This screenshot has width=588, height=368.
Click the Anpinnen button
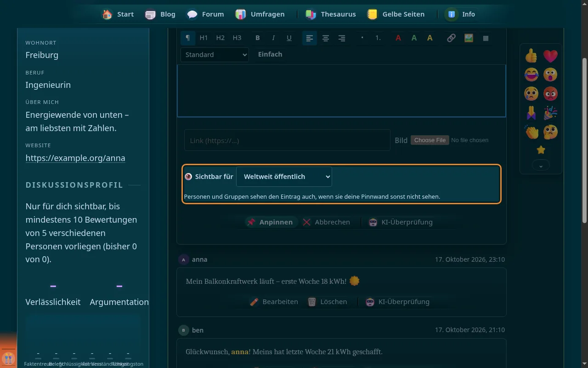[270, 222]
